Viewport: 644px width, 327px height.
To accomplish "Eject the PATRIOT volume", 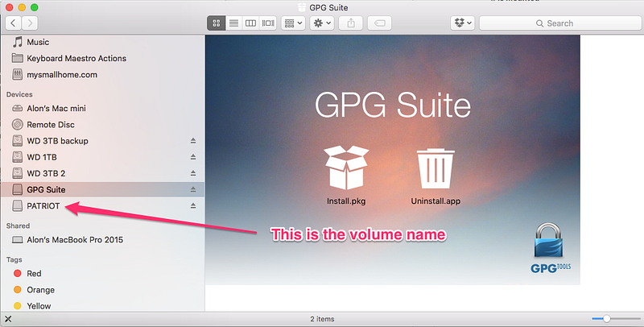I will click(x=193, y=206).
